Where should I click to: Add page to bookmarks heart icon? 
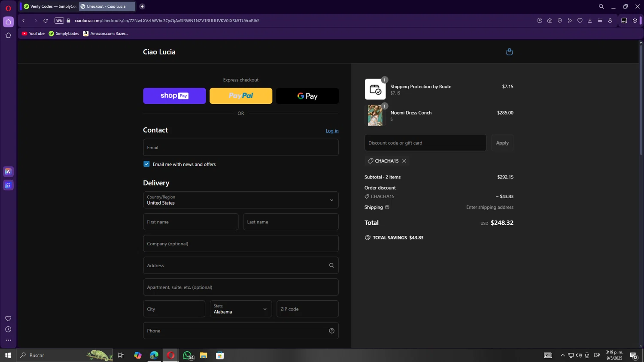click(580, 21)
